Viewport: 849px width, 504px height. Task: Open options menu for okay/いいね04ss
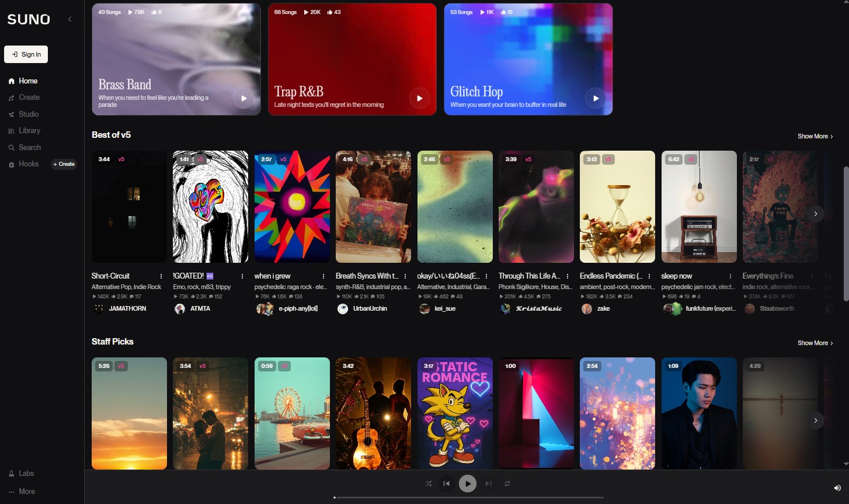486,276
